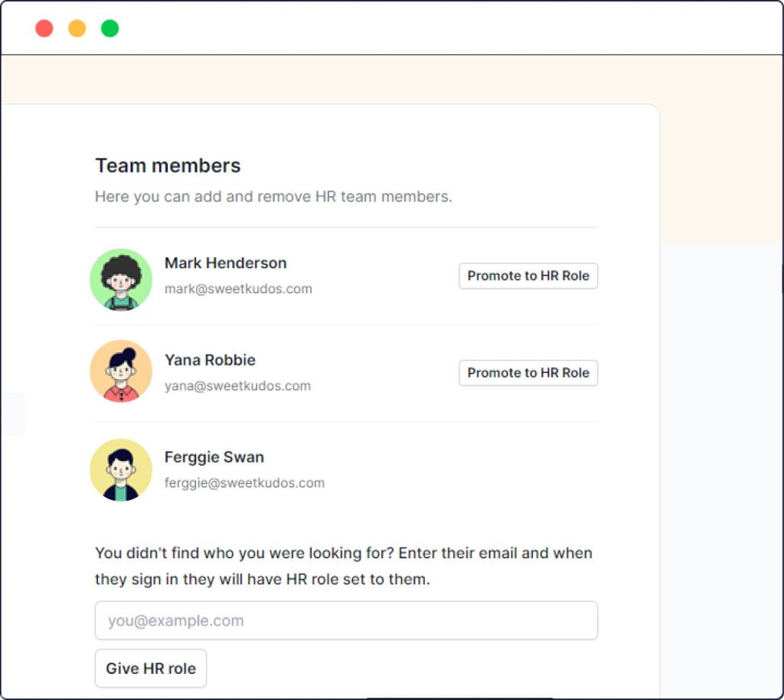Focus the you@example.com email input field
Viewport: 784px width, 700px height.
coord(346,620)
